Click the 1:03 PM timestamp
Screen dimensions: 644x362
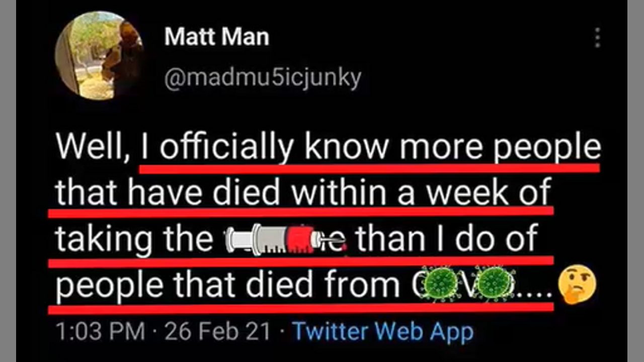[100, 332]
